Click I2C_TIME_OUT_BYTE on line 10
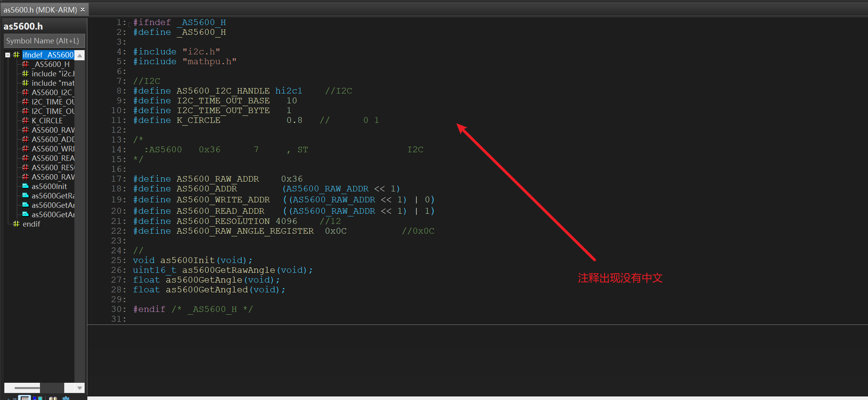This screenshot has width=868, height=400. (223, 110)
